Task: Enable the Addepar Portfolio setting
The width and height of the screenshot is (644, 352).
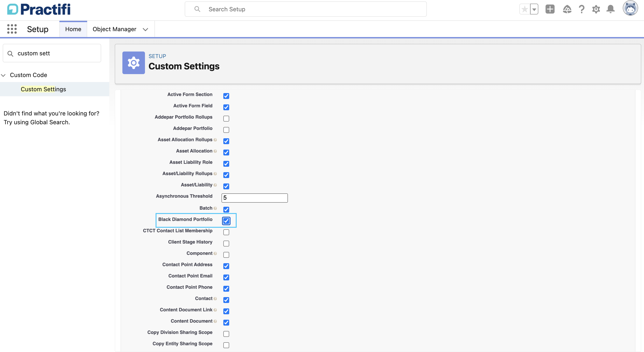Action: (x=226, y=130)
